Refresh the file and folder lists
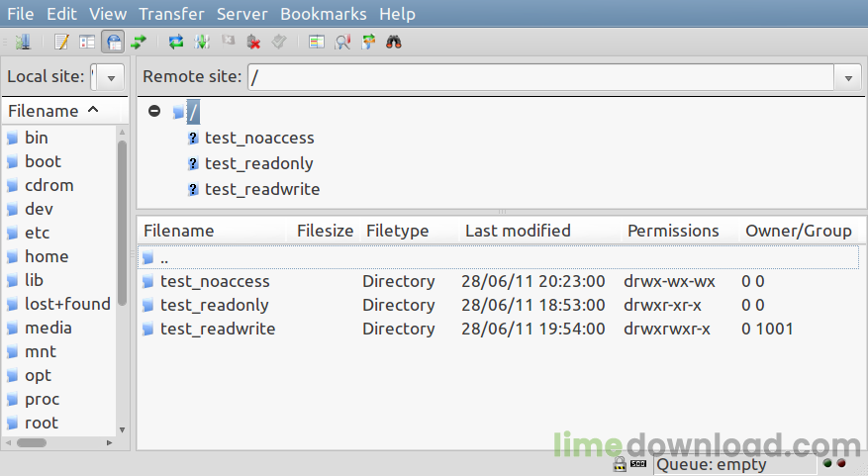 176,43
